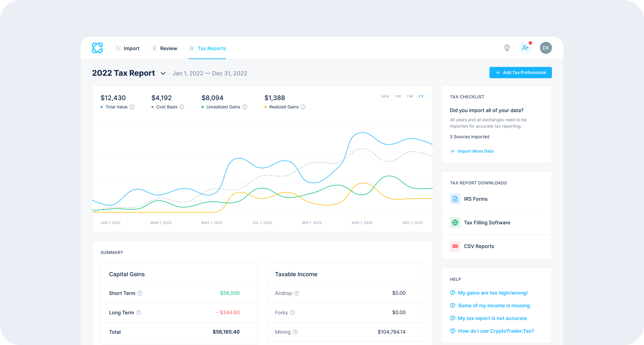Click the $8,094 unrealized gains figure
The height and width of the screenshot is (345, 644).
(x=212, y=98)
